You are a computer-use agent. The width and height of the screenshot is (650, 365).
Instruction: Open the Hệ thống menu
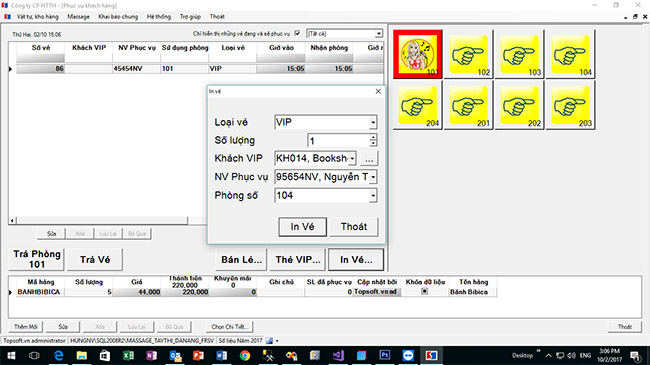159,17
